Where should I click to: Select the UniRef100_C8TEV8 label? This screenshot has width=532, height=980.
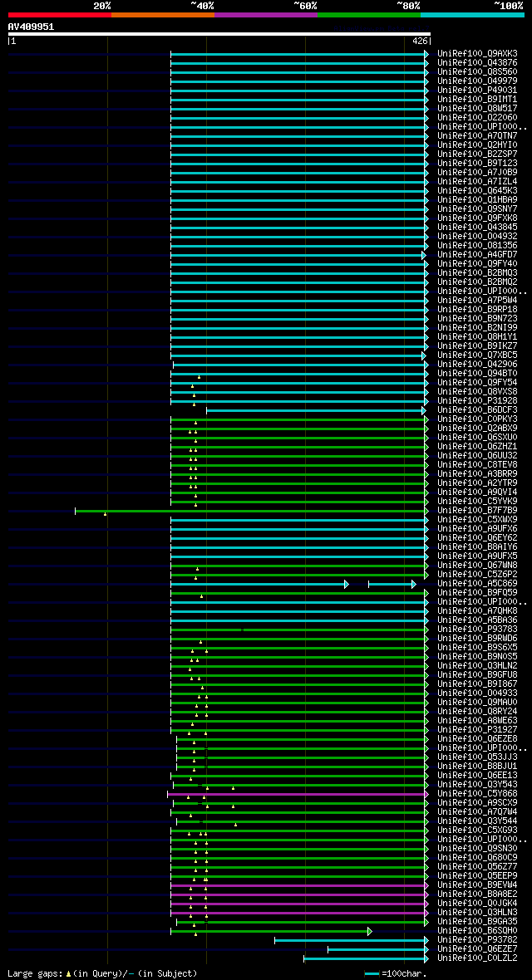[x=477, y=464]
